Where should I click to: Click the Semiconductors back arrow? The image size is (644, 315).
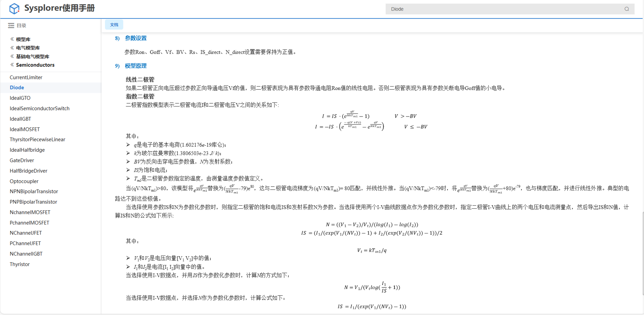pyautogui.click(x=12, y=65)
